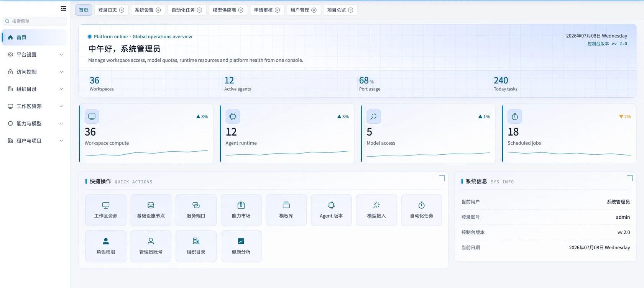
Task: Open the Scheduled jobs stat card
Action: tap(569, 134)
